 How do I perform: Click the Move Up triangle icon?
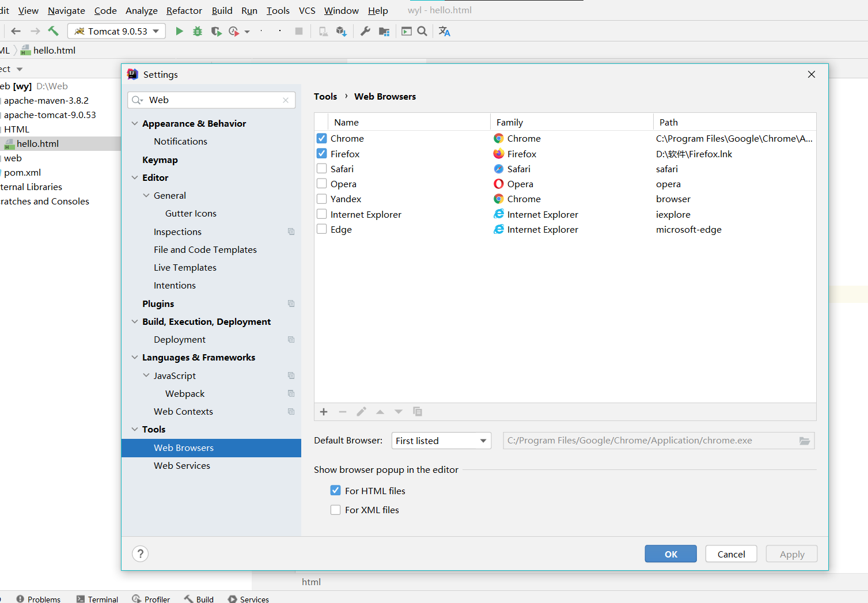pos(380,412)
